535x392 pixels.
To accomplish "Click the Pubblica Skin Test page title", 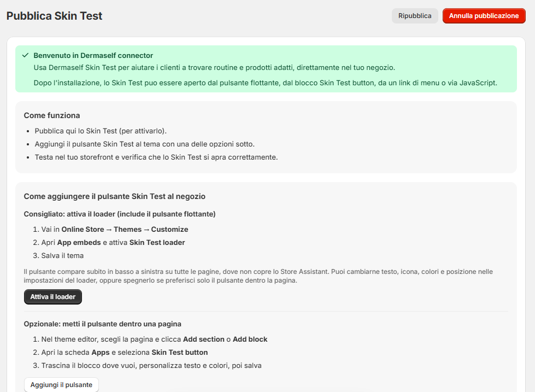I will [x=54, y=16].
